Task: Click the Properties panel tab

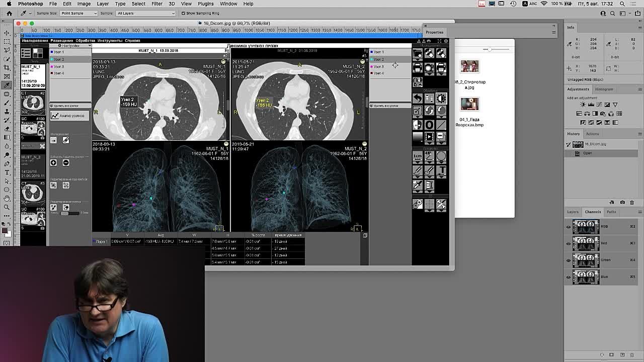Action: click(x=434, y=32)
